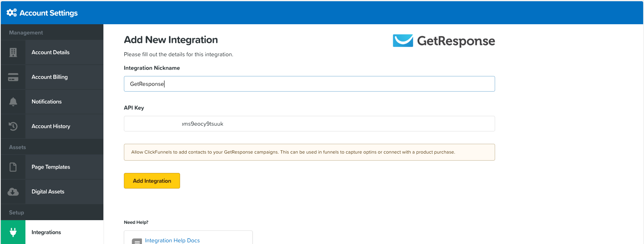Click the Page Templates document icon
This screenshot has width=644, height=244.
[x=13, y=167]
